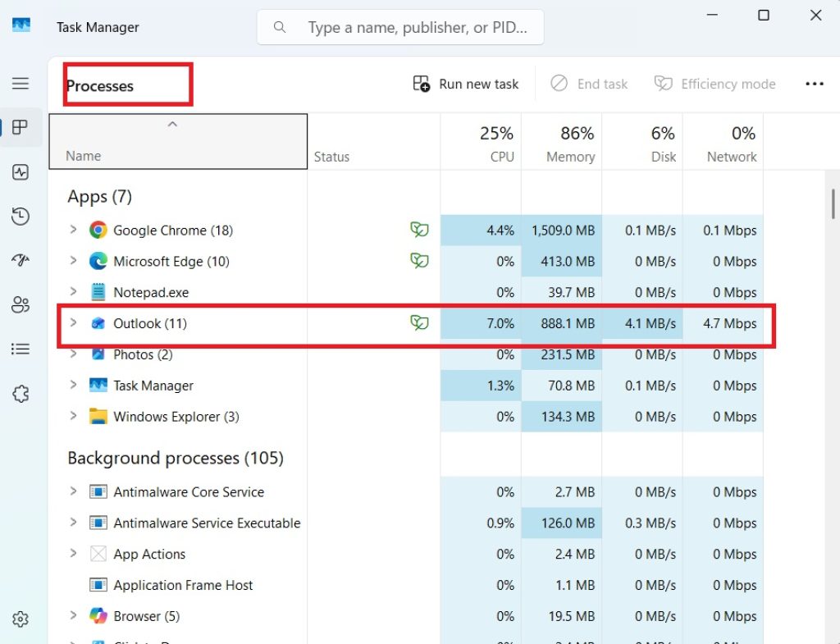Click the App Actions icon
The height and width of the screenshot is (644, 840).
pyautogui.click(x=98, y=554)
